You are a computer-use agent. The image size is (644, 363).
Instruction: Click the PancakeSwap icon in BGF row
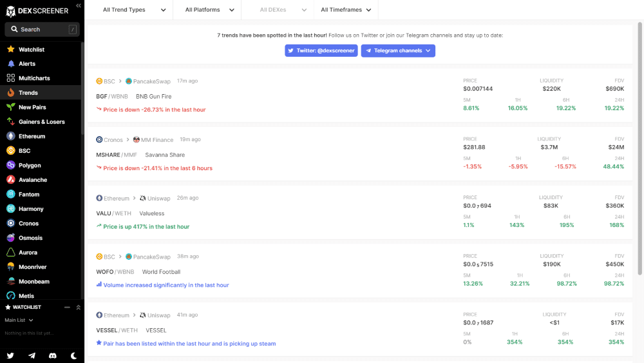[129, 81]
